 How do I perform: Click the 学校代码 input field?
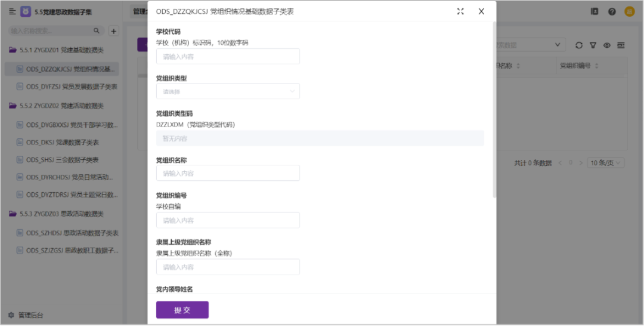(228, 56)
